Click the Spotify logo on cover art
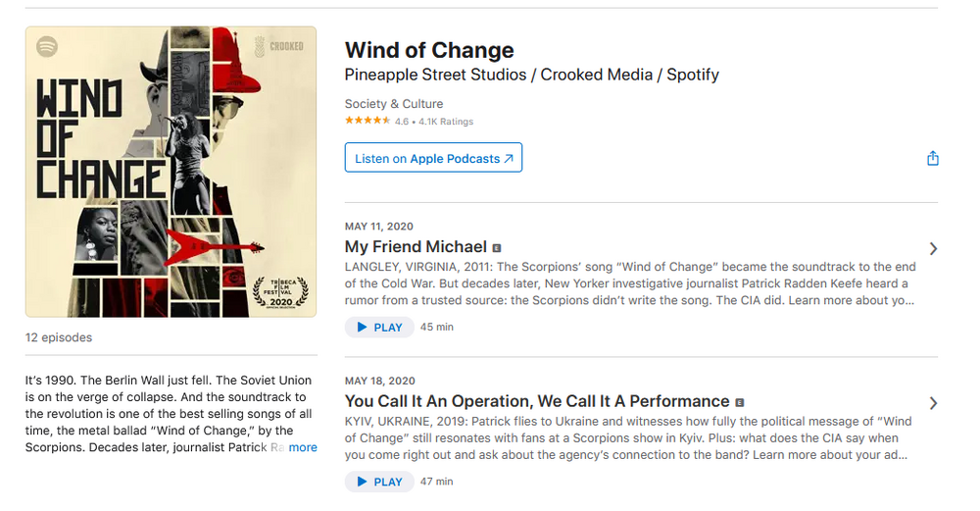This screenshot has width=980, height=511. point(47,46)
